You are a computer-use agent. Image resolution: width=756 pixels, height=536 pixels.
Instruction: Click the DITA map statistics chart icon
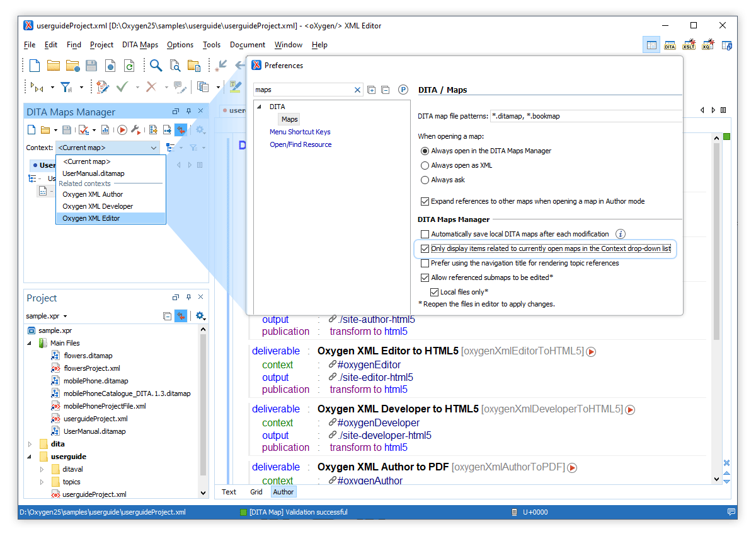click(x=105, y=130)
